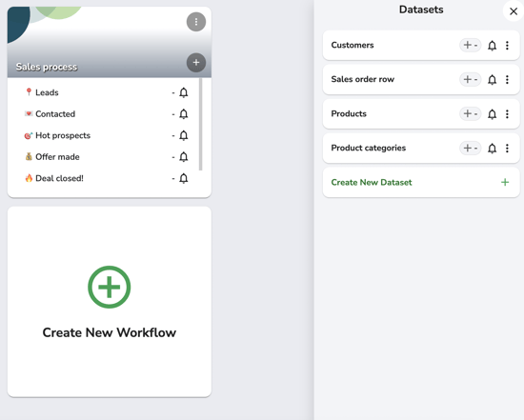Click Create New Workflow card

110,302
